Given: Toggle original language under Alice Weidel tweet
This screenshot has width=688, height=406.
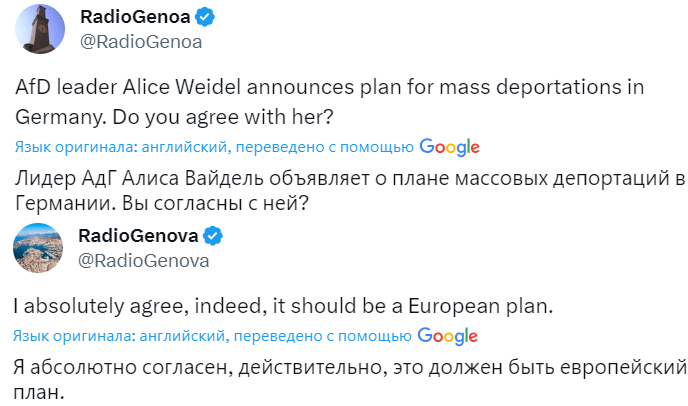Looking at the screenshot, I should (214, 147).
